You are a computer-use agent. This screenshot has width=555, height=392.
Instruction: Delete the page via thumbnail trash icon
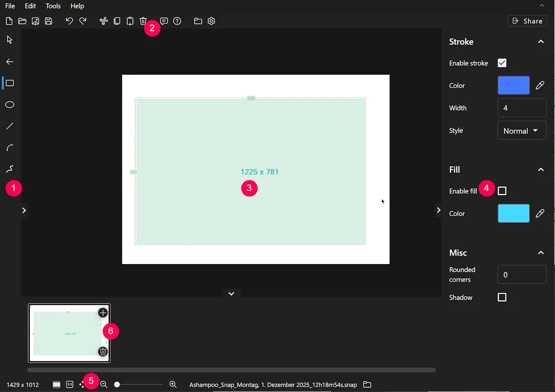point(103,352)
